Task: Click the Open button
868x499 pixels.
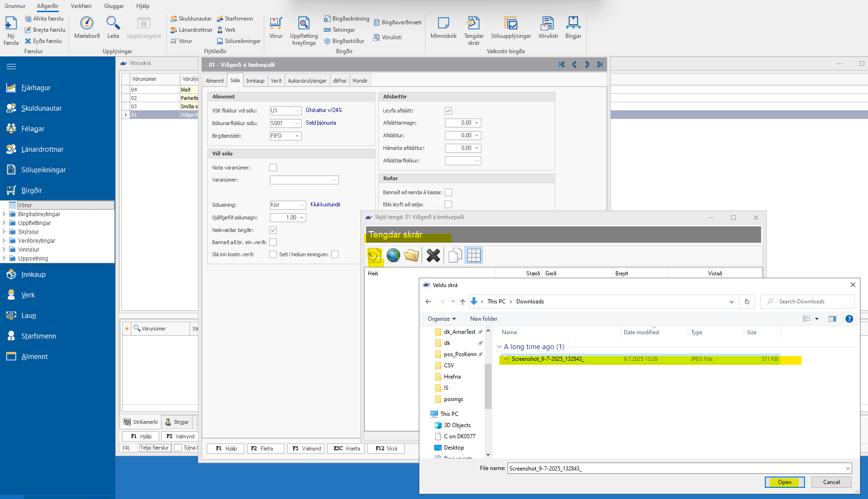Action: 784,482
